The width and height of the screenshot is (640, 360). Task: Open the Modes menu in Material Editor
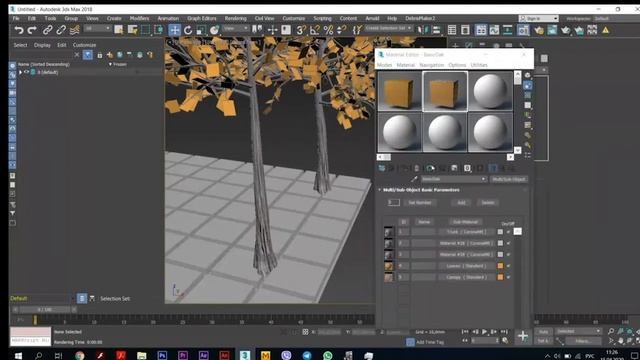coord(384,65)
